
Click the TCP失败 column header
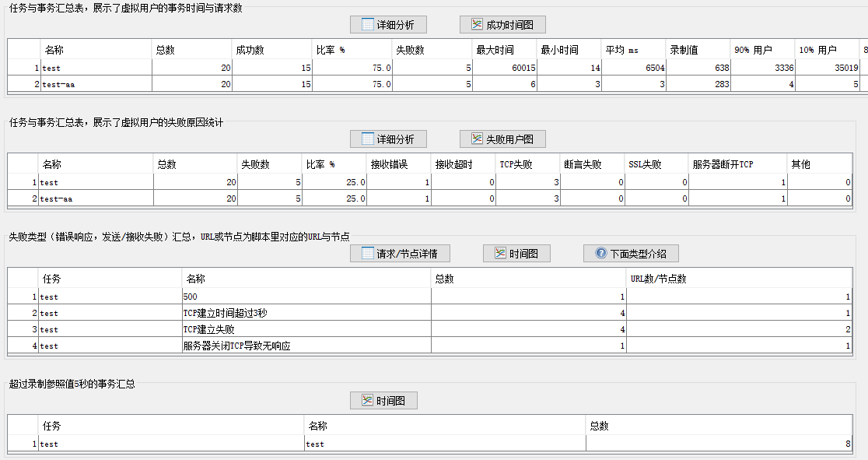pos(515,164)
